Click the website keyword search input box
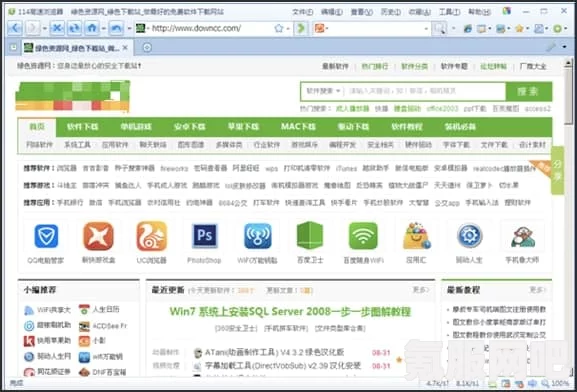 [x=425, y=91]
